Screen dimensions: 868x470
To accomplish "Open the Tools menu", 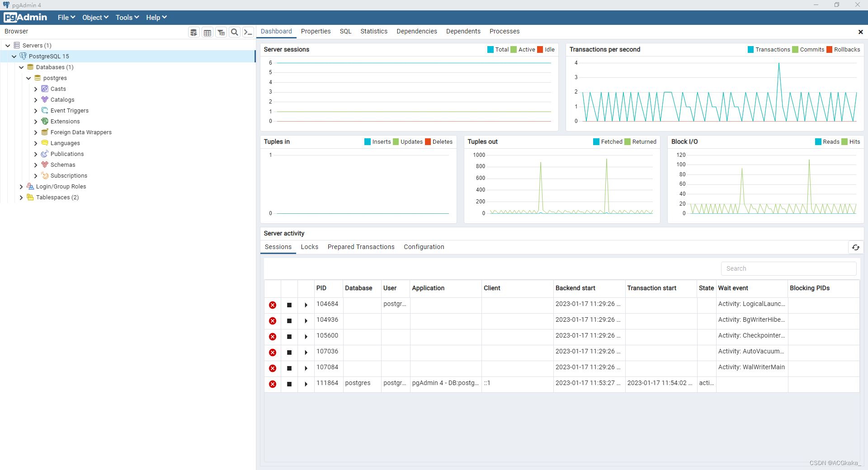I will coord(127,17).
